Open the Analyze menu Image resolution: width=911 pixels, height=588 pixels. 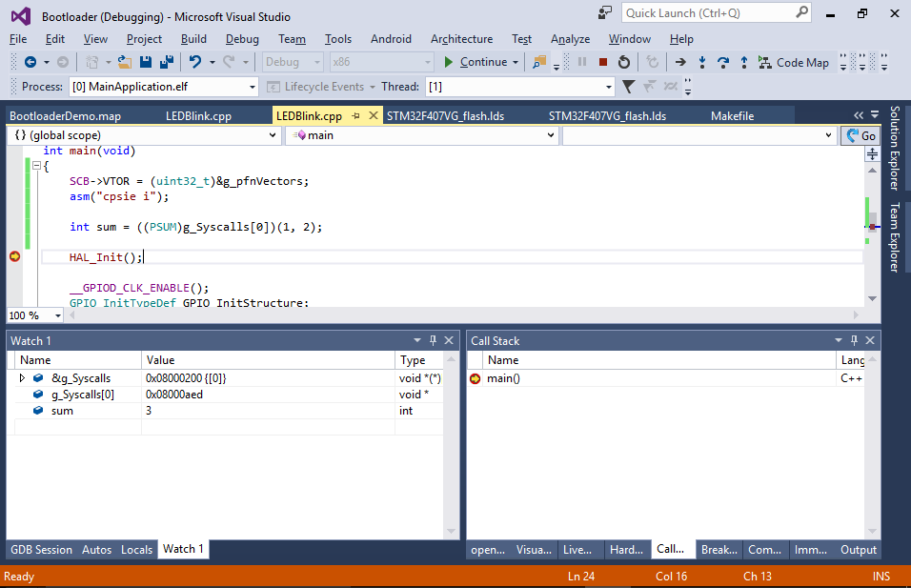(x=570, y=39)
